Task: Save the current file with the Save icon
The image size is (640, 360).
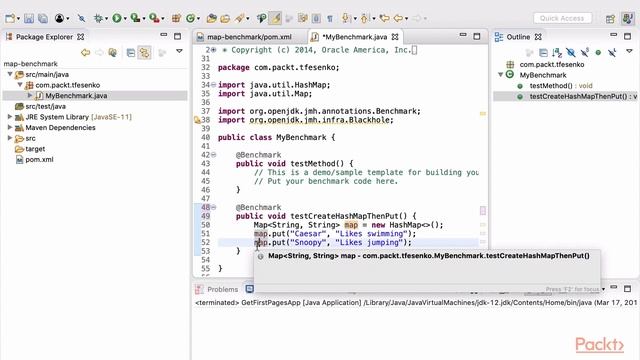Action: (x=29, y=18)
